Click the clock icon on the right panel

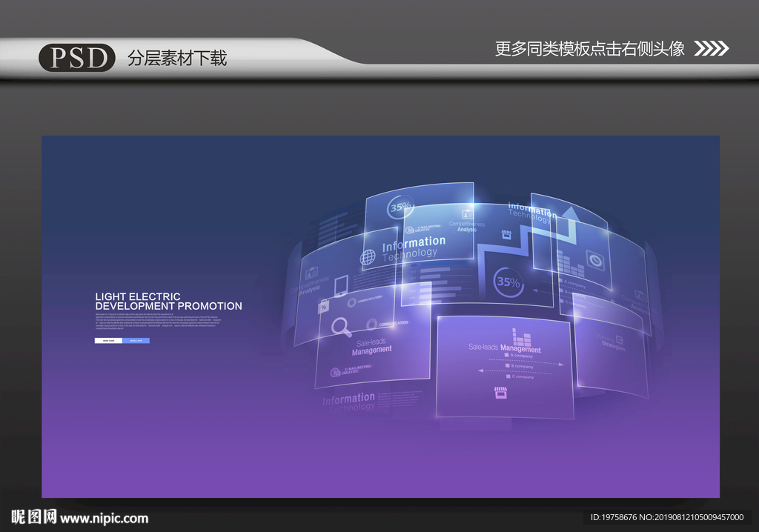pos(595,260)
